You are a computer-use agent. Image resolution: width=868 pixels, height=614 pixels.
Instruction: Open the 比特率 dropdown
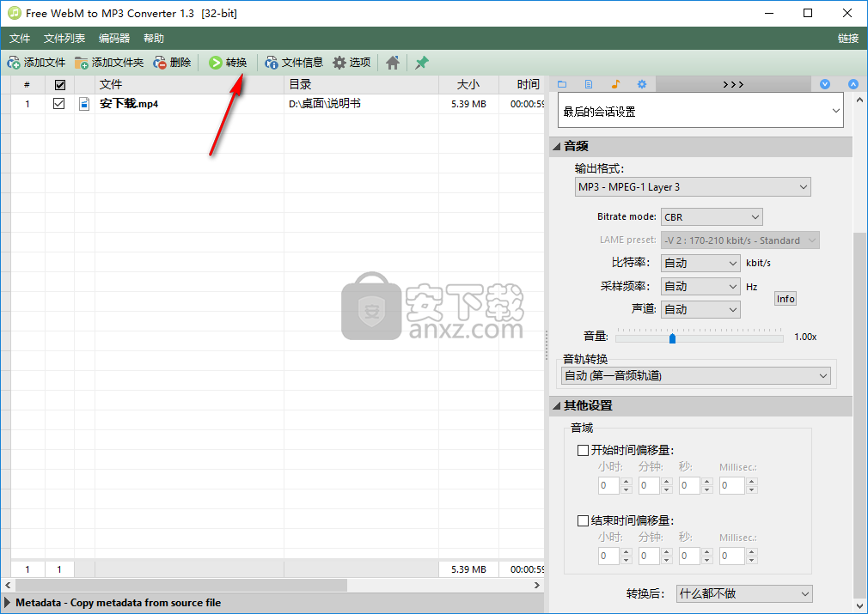[x=700, y=264]
